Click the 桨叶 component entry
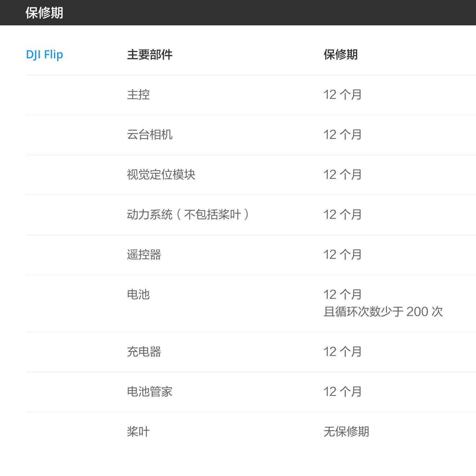476x476 pixels. (138, 432)
